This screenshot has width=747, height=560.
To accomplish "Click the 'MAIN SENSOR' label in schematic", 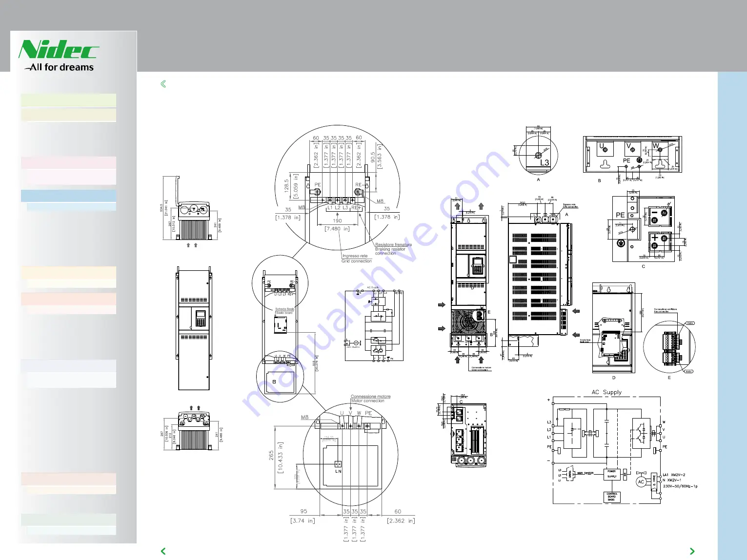I will (x=585, y=473).
